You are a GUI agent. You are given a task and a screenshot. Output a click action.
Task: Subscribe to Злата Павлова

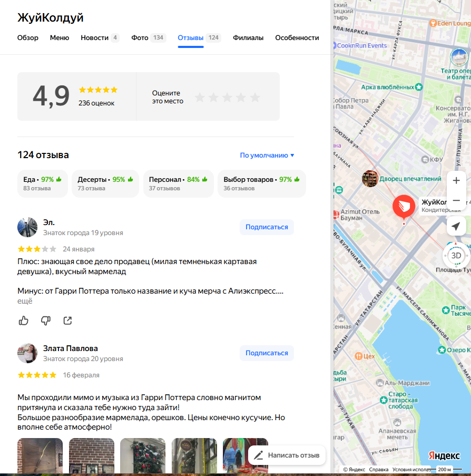(x=267, y=353)
